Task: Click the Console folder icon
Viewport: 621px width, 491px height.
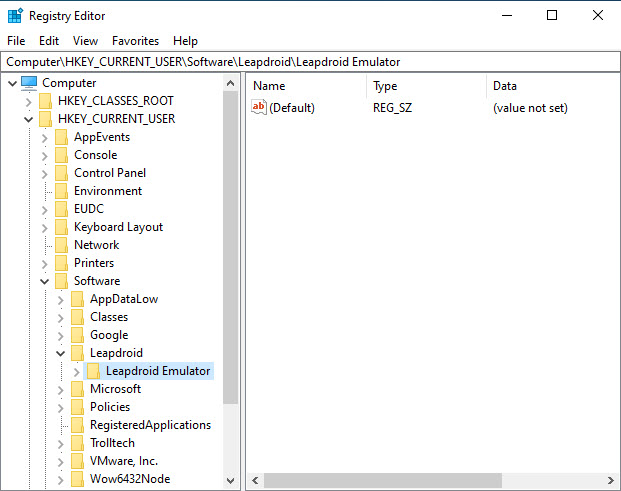Action: click(x=61, y=155)
